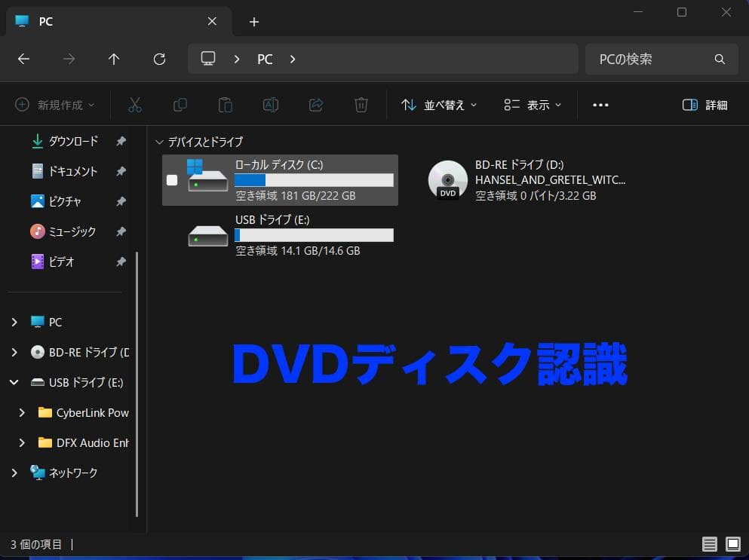
Task: Click the Refresh icon in the address bar
Action: [x=159, y=59]
